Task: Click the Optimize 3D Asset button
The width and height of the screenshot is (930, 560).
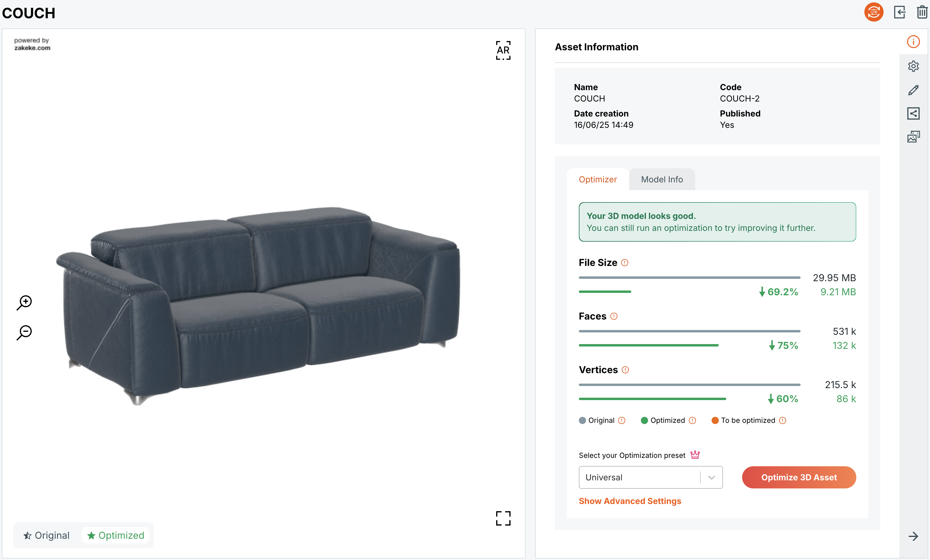Action: point(799,477)
